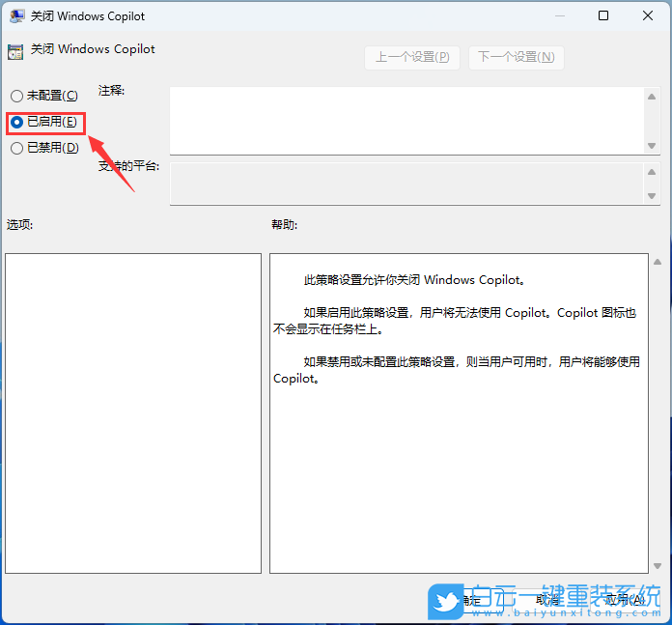Select the 未配置(C) radio button

coord(44,96)
